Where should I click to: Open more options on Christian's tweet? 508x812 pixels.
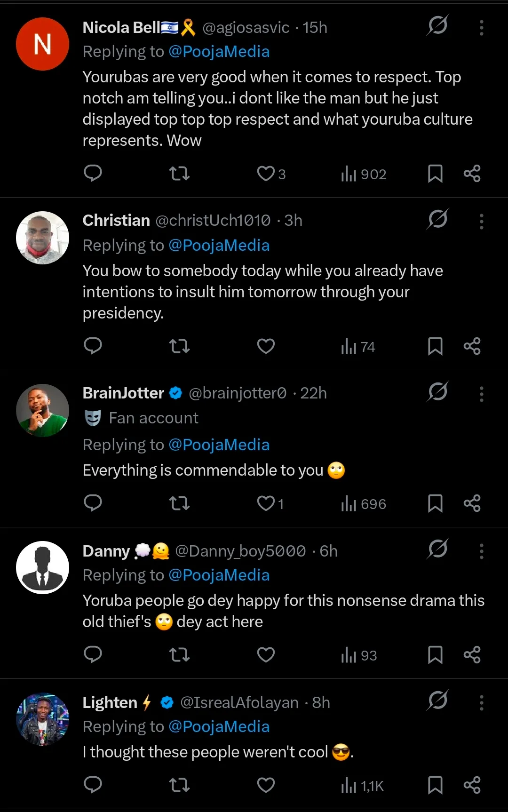pos(481,221)
